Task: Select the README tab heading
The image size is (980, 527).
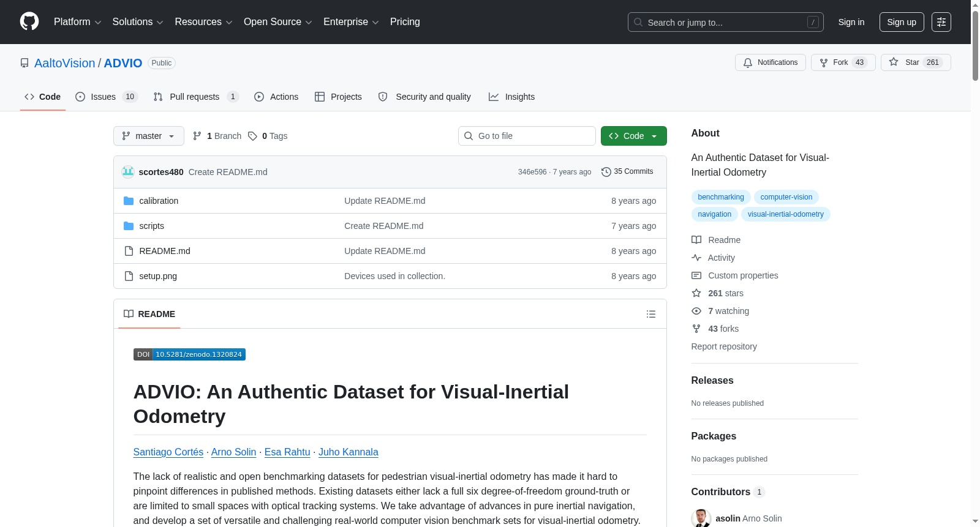Action: (149, 314)
